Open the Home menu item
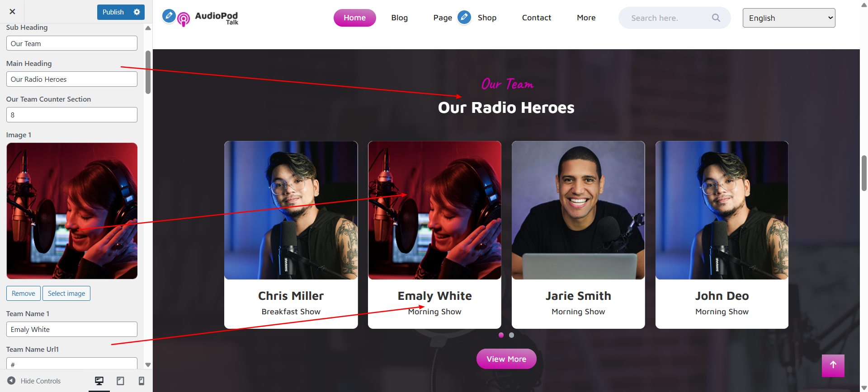The width and height of the screenshot is (868, 392). click(x=354, y=18)
